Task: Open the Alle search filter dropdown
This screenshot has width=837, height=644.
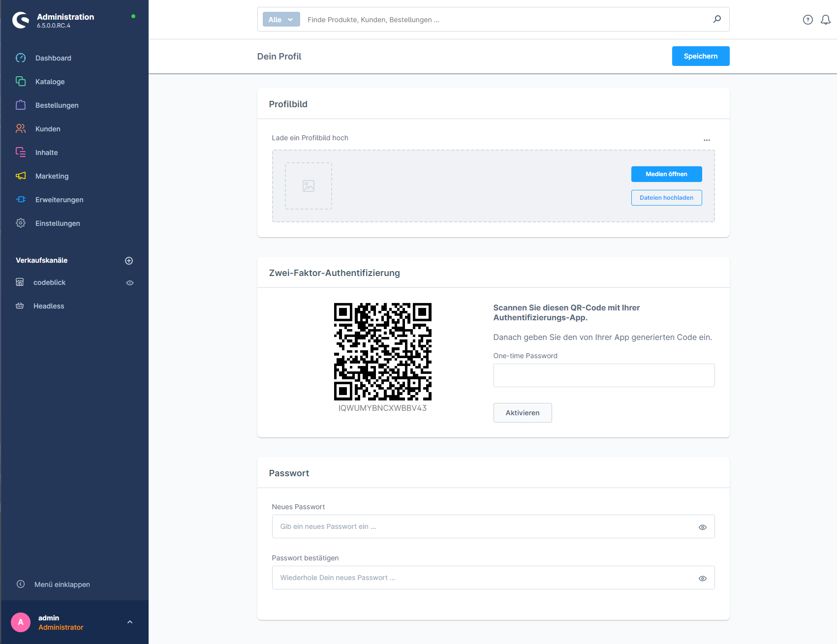Action: [281, 20]
